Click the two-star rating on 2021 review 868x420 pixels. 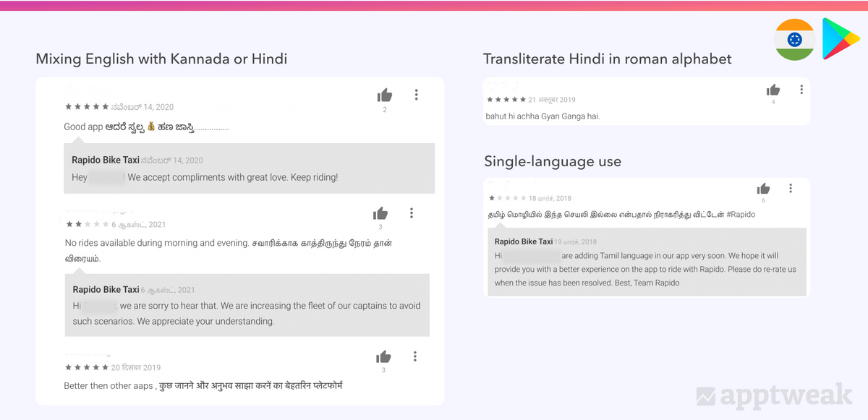coord(87,224)
